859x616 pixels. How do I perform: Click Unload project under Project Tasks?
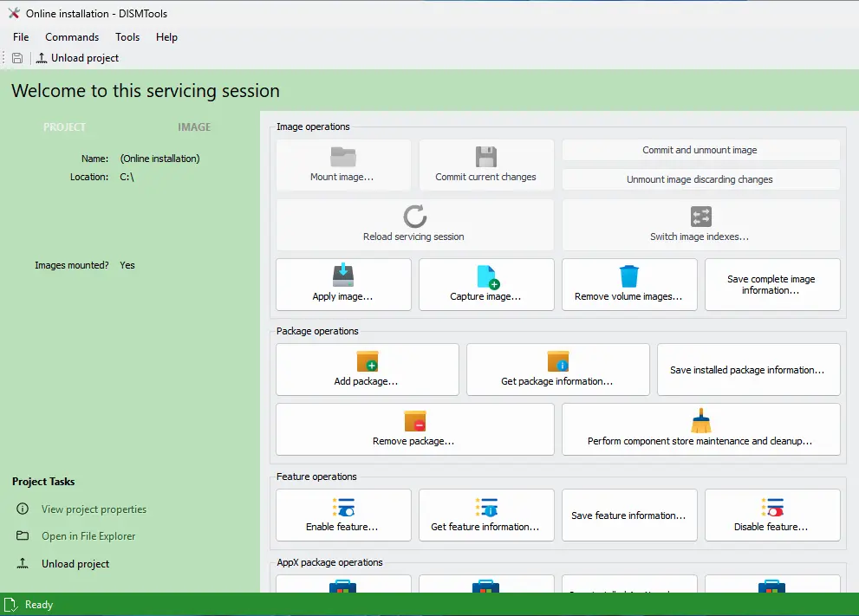point(75,564)
